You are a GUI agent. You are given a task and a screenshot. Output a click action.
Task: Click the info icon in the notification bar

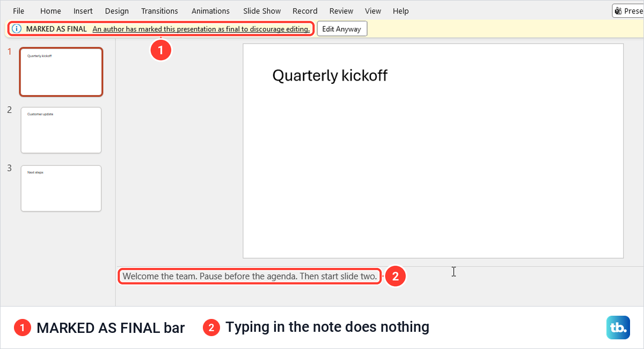tap(17, 29)
